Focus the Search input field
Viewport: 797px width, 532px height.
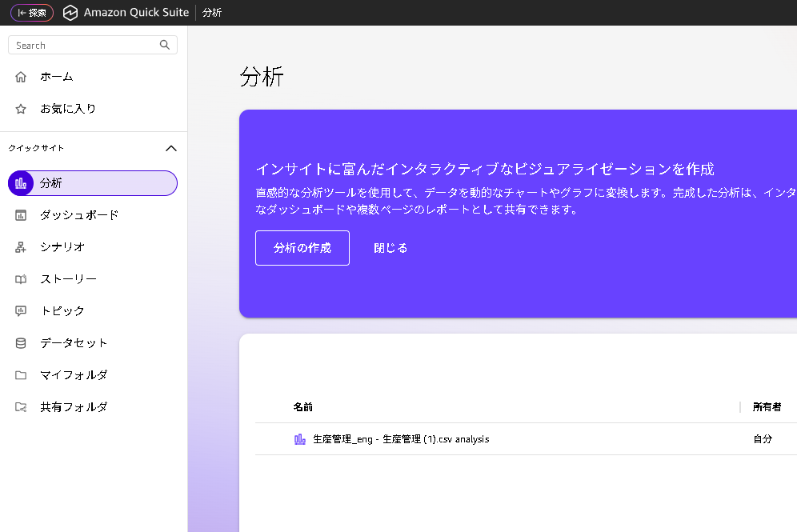84,46
